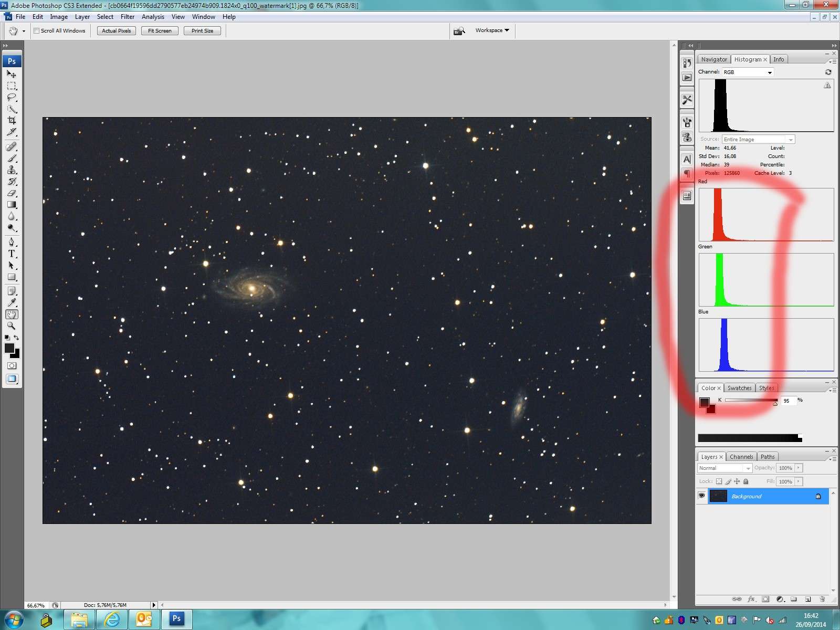Open the layer blend mode Normal dropdown
Screen dimensions: 840x630
(x=724, y=468)
